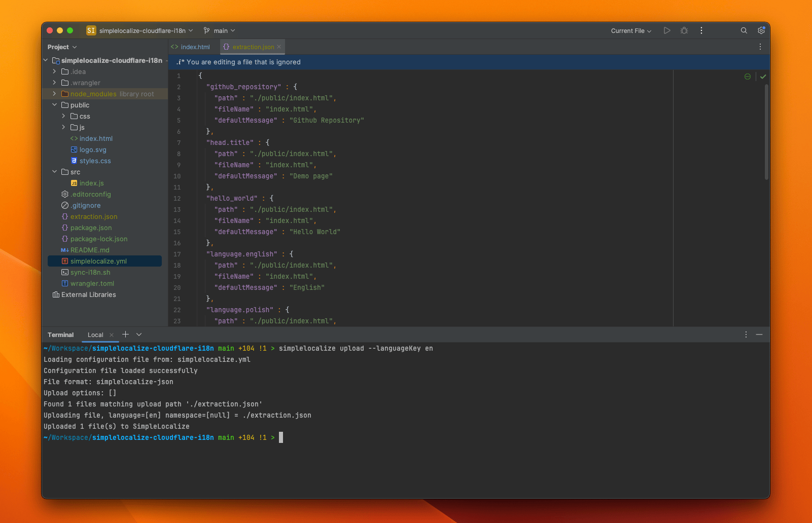Image resolution: width=812 pixels, height=523 pixels.
Task: Collapse the public folder
Action: click(54, 105)
